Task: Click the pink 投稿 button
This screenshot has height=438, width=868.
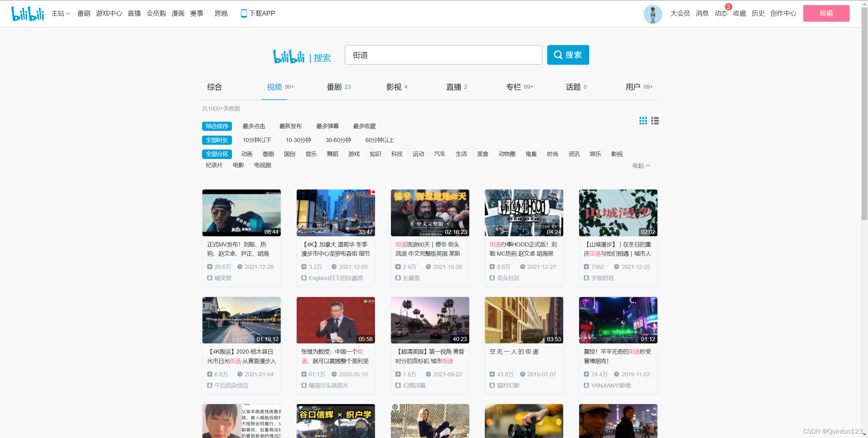Action: [826, 13]
